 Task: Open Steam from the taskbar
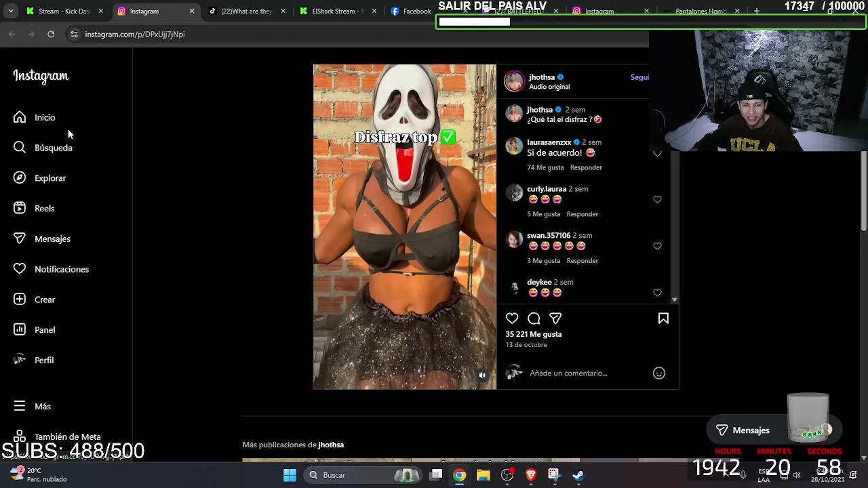[x=578, y=475]
